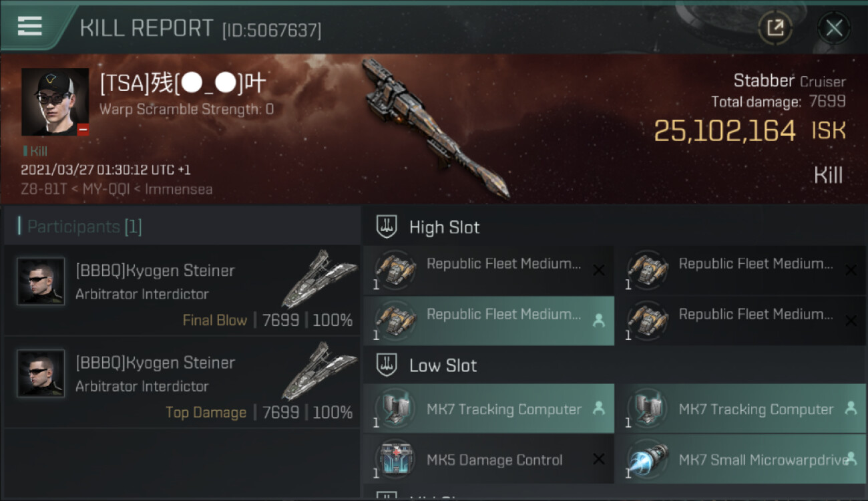
Task: Click the Low Slot section icon
Action: [x=387, y=365]
